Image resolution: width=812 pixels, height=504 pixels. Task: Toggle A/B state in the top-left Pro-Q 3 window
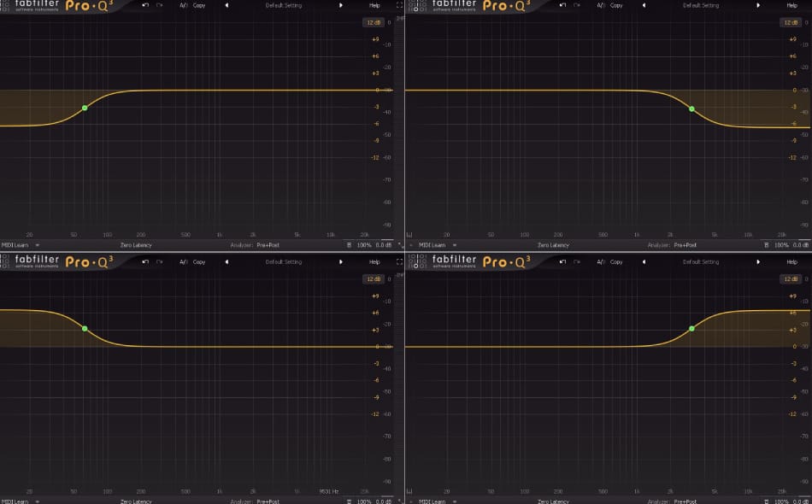click(x=183, y=5)
